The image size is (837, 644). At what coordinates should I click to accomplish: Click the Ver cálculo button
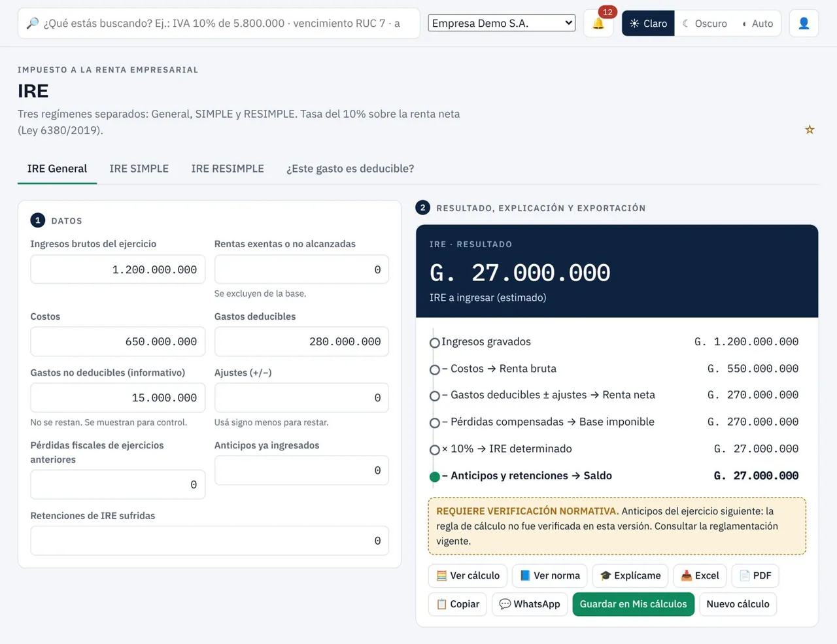468,576
